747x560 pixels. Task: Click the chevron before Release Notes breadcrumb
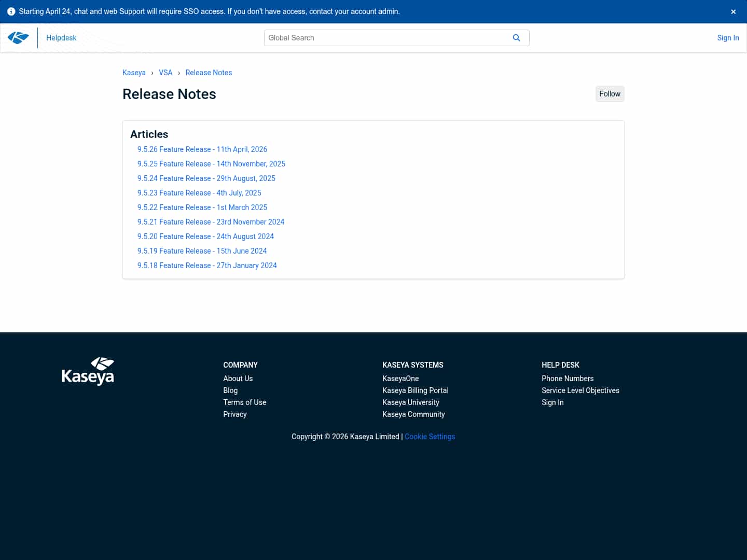(178, 73)
